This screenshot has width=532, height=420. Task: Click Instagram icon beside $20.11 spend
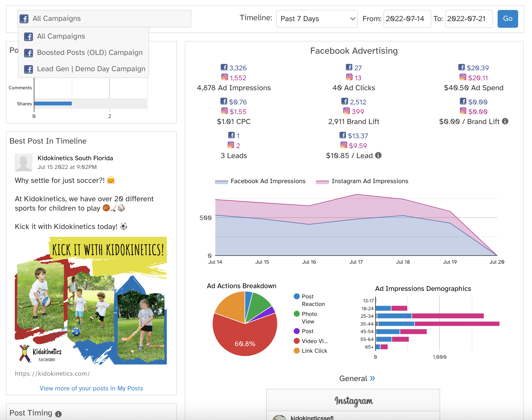(x=463, y=77)
